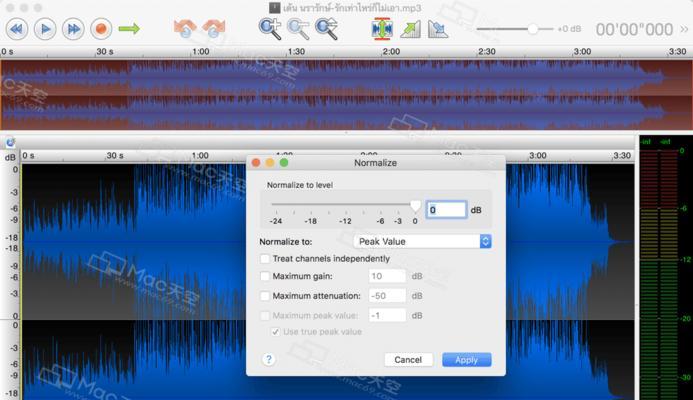This screenshot has width=693, height=400.
Task: Click the Maximum attenuation value field
Action: [387, 296]
